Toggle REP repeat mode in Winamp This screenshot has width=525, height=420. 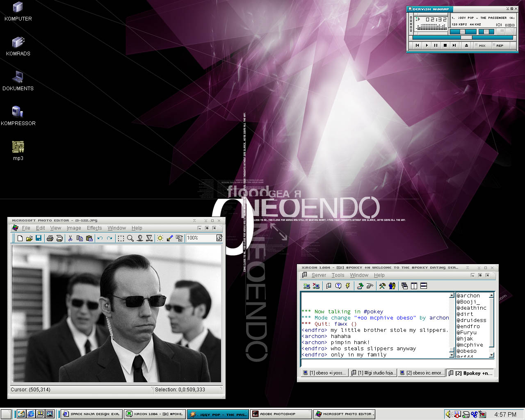coord(498,46)
